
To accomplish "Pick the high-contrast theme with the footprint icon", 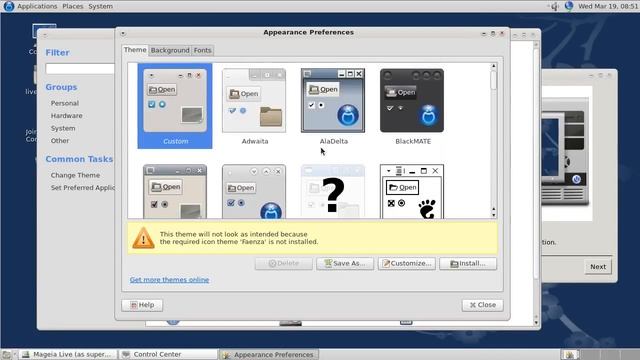I will (412, 191).
